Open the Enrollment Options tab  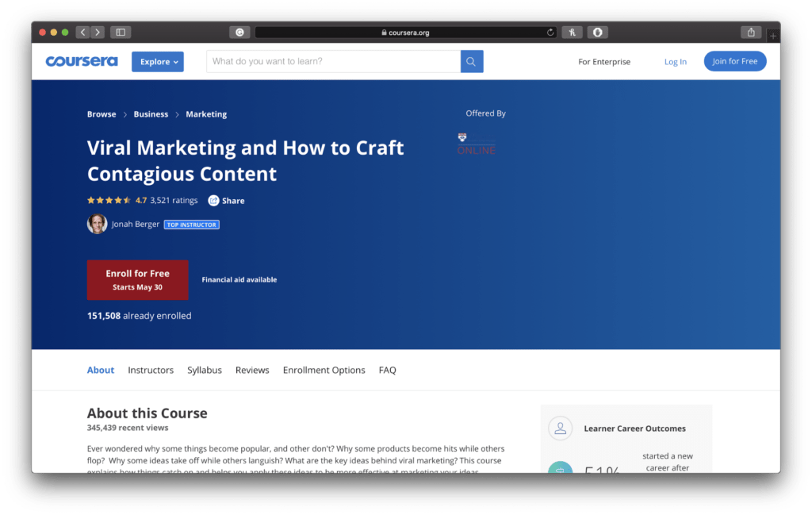click(x=324, y=370)
